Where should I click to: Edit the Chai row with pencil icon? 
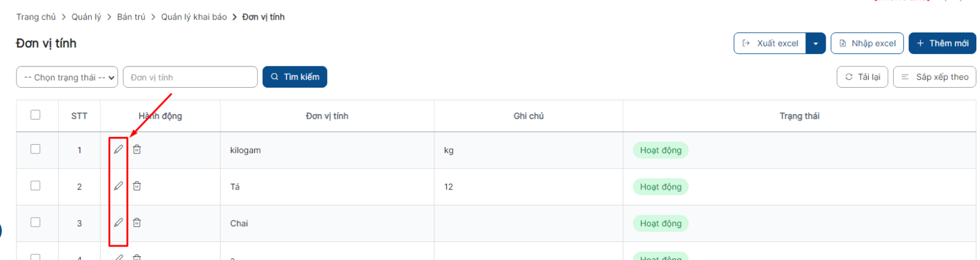[118, 223]
